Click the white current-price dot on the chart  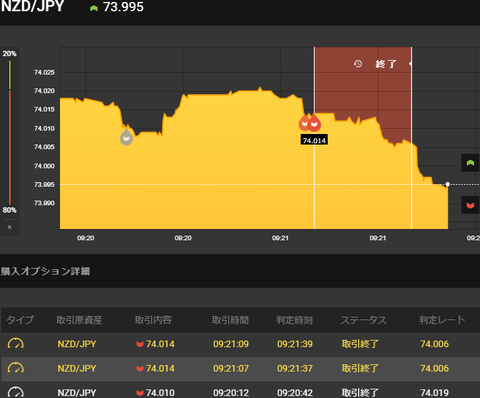[447, 184]
